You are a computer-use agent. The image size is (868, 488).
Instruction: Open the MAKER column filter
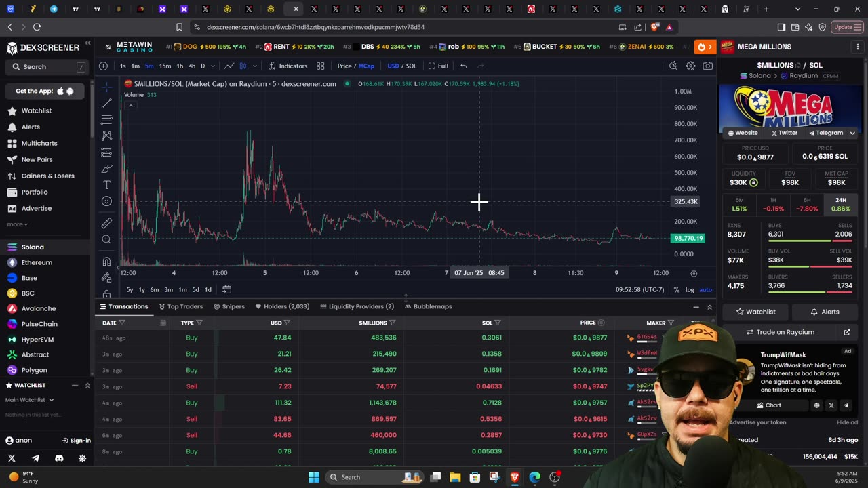(x=671, y=323)
